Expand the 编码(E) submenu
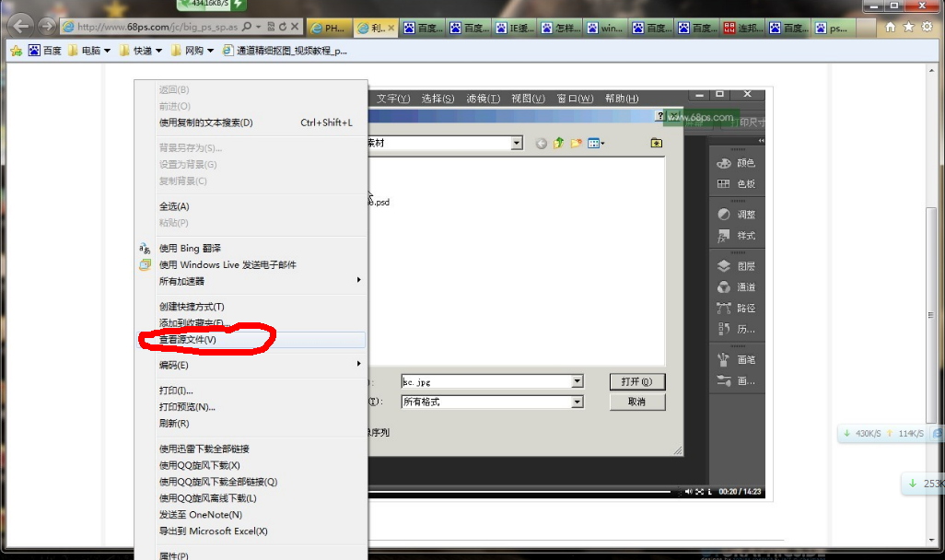 point(252,365)
